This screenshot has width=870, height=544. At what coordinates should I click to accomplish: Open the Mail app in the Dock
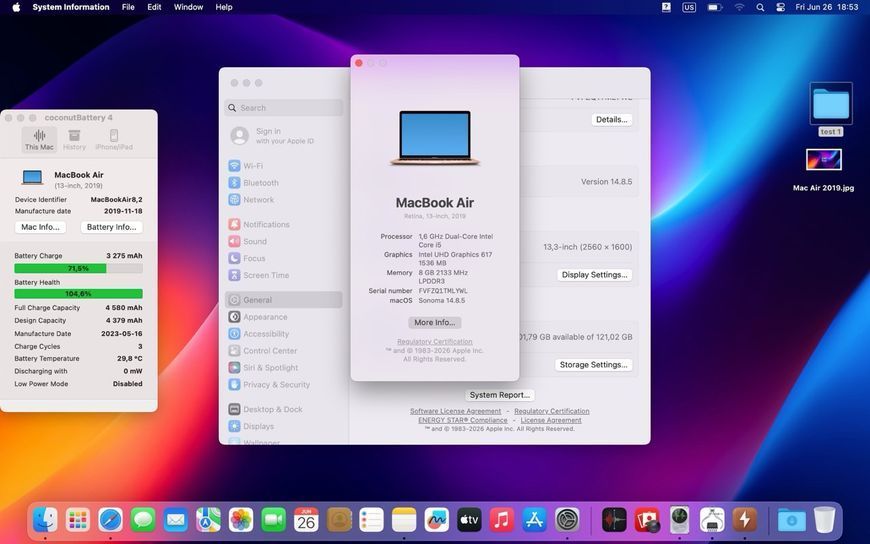point(176,520)
